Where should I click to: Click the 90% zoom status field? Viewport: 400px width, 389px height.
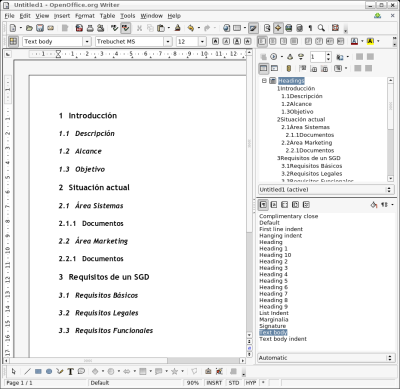point(192,383)
